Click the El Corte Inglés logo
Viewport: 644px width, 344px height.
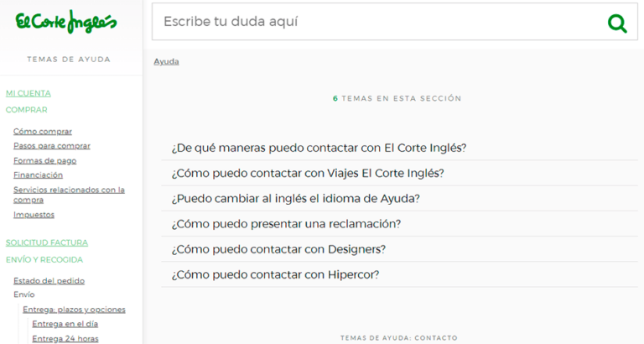(x=65, y=23)
